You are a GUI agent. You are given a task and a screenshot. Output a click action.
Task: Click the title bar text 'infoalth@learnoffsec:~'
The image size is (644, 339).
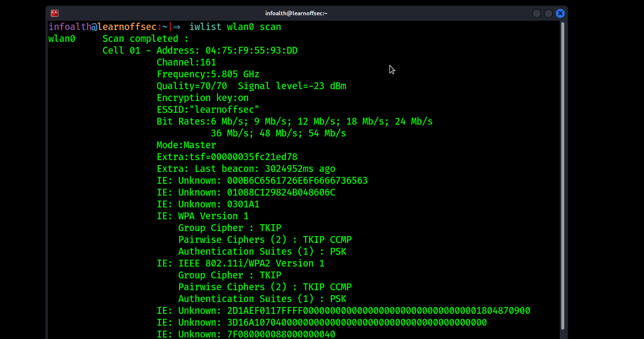296,13
